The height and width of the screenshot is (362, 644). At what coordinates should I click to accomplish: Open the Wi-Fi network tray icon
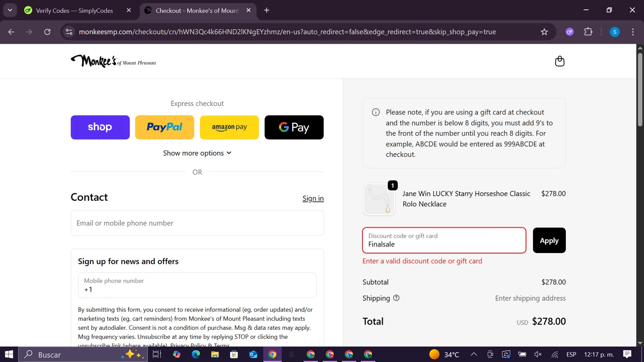555,354
